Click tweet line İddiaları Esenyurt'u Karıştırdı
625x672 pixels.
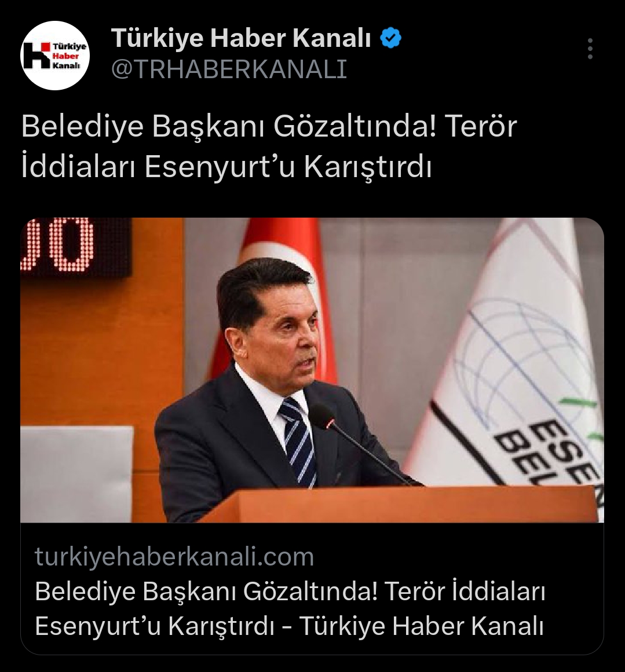[226, 167]
